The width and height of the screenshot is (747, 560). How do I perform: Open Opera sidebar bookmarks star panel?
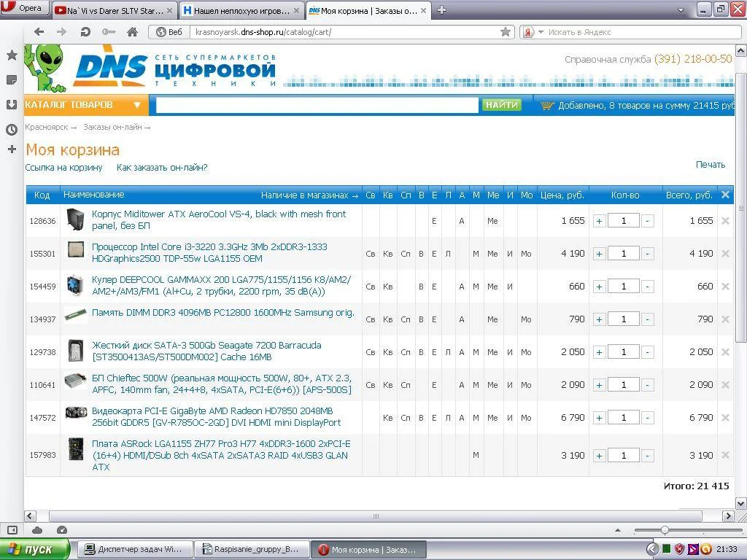coord(12,55)
